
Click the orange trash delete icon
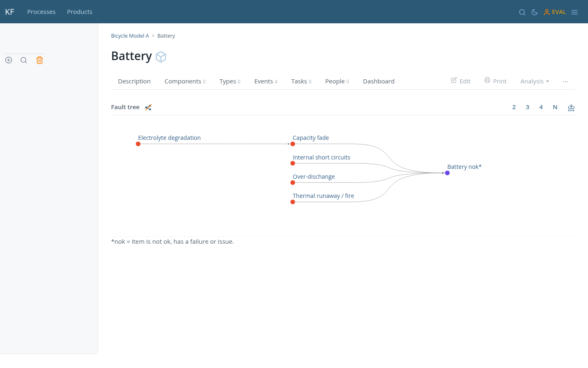coord(40,60)
